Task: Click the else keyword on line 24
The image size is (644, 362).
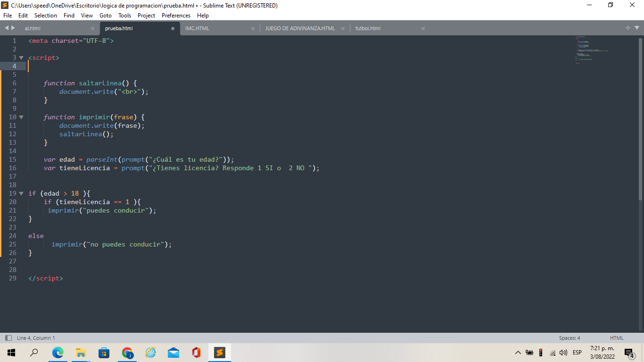Action: pos(36,236)
